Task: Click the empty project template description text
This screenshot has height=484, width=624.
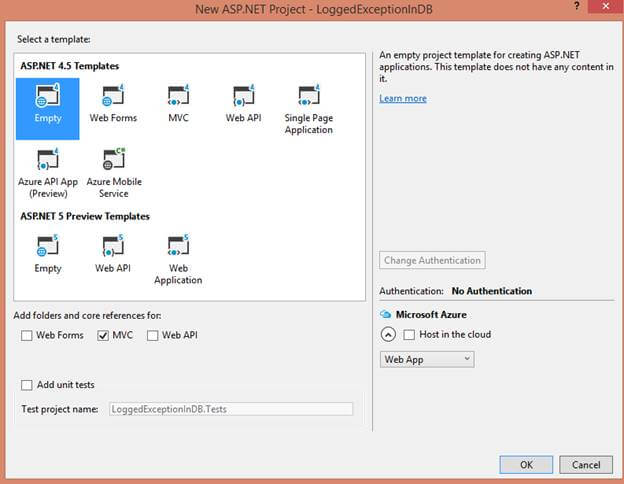Action: point(496,66)
